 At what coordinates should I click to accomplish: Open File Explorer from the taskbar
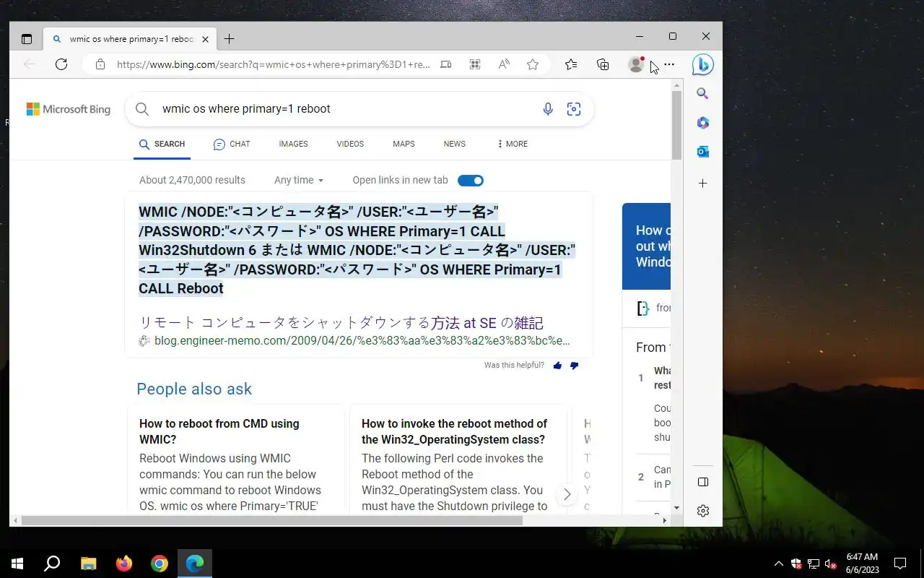[x=88, y=564]
